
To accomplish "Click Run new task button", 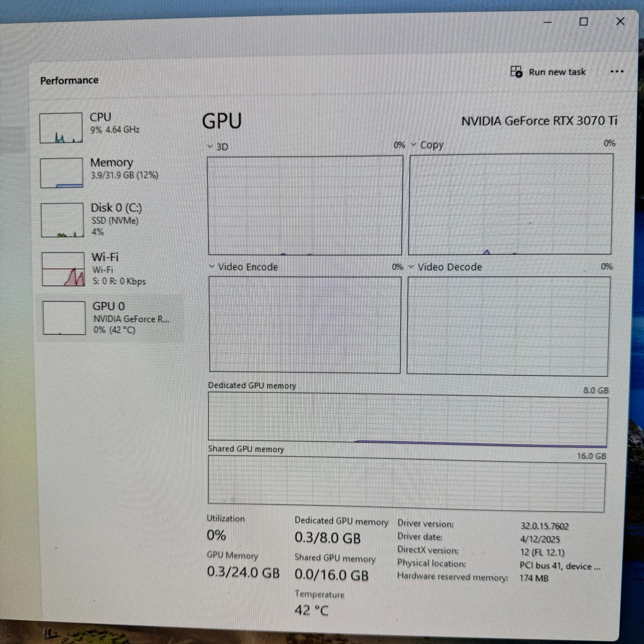I will pyautogui.click(x=548, y=72).
